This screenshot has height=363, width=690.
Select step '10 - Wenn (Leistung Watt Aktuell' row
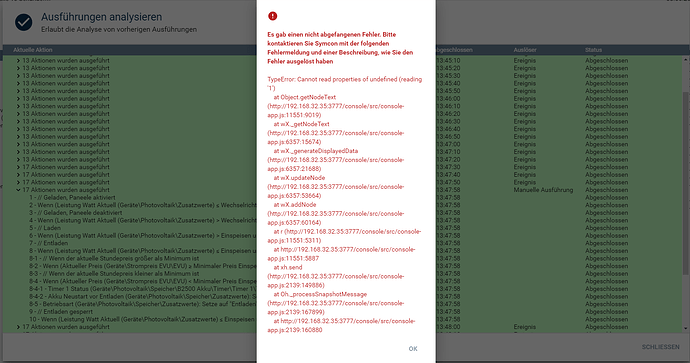[x=143, y=319]
